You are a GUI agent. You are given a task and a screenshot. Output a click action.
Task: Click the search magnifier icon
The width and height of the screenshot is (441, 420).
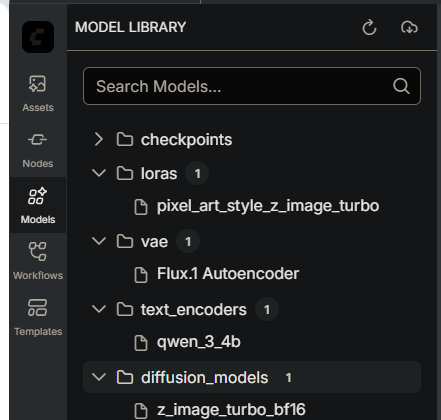click(x=401, y=86)
